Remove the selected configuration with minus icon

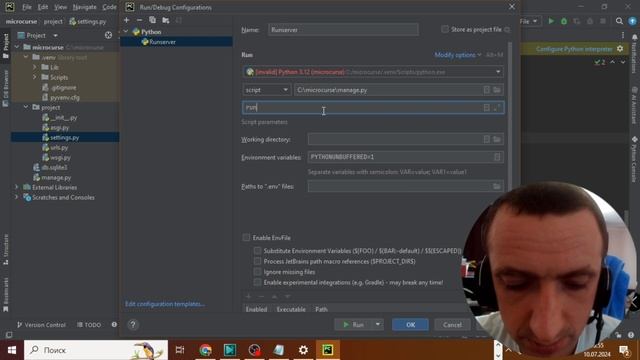point(140,20)
